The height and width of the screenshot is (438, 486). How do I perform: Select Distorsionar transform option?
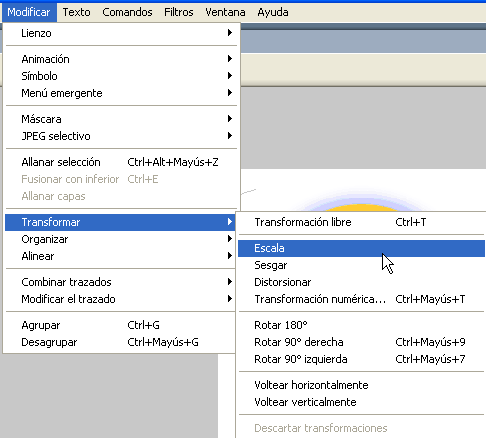point(361,282)
